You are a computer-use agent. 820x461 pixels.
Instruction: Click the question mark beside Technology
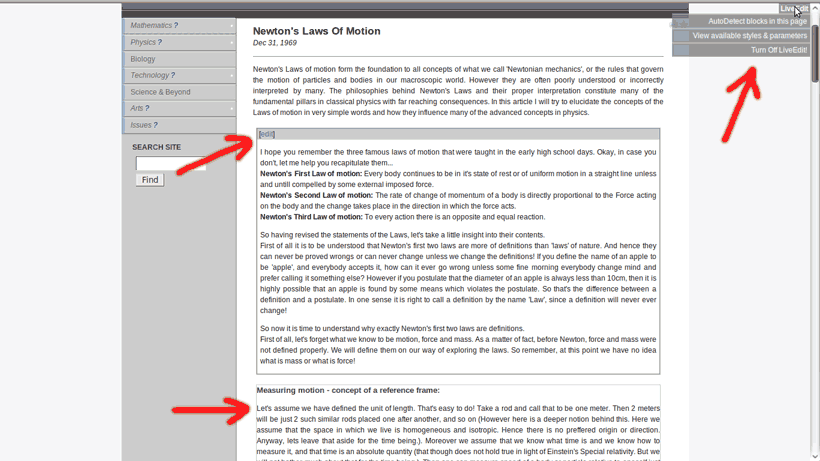pyautogui.click(x=173, y=75)
